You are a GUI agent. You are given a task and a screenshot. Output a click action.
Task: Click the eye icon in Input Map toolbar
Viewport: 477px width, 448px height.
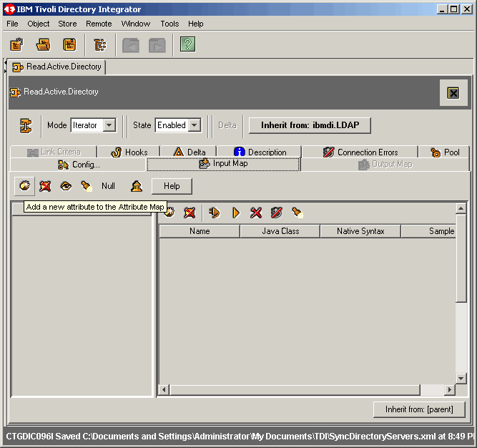(x=66, y=186)
